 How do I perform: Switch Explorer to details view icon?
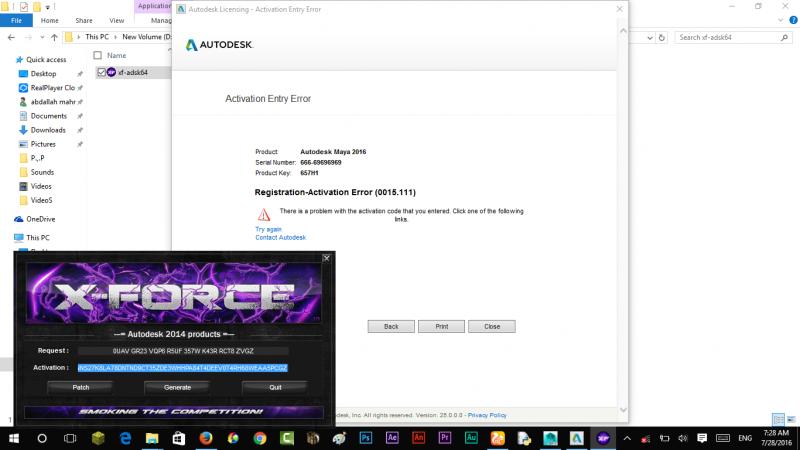pos(778,419)
